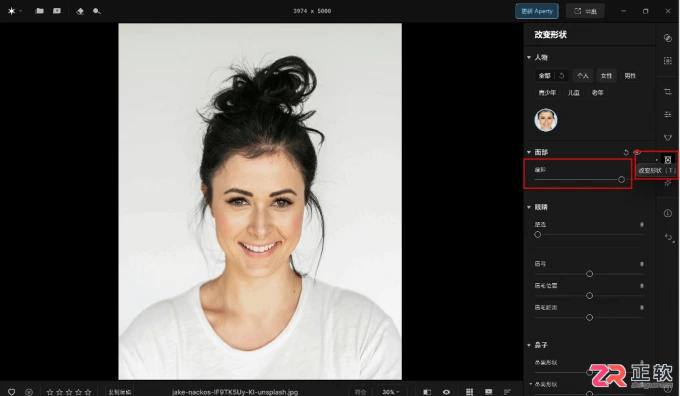Click the star icon in right sidebar

pos(667,183)
